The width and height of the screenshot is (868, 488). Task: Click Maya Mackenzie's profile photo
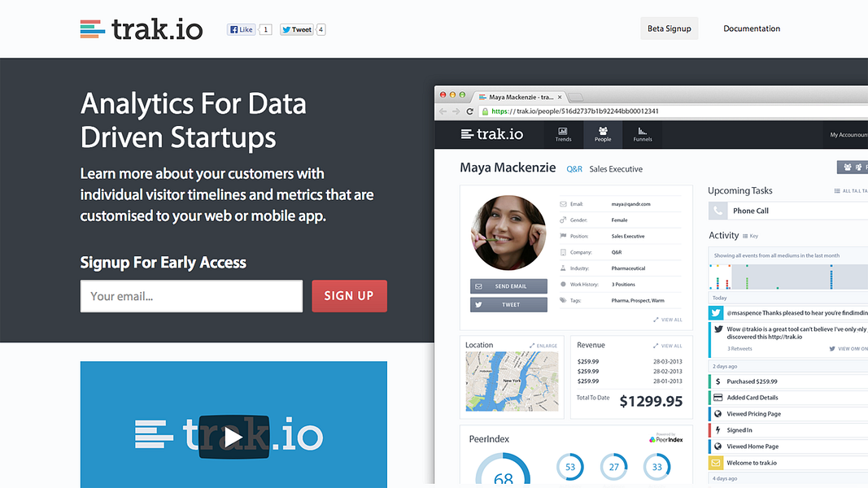508,233
